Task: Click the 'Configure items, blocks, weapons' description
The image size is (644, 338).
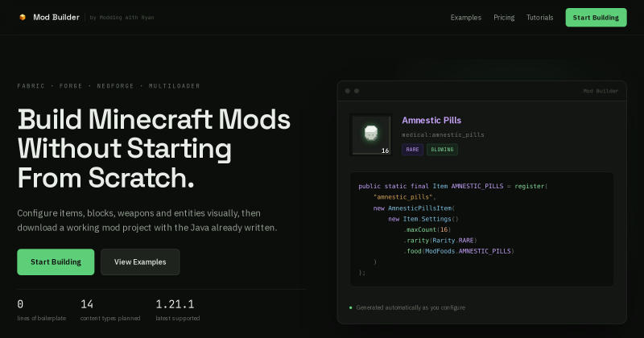Action: 147,221
